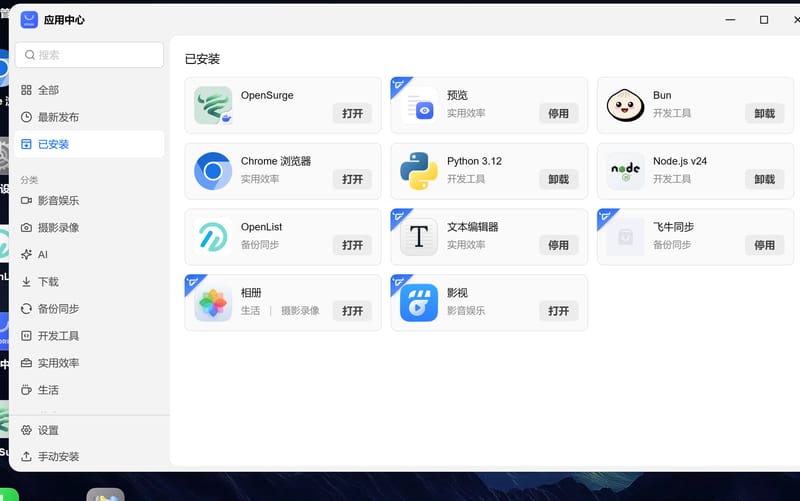Viewport: 800px width, 501px height.
Task: Click the 预览 app icon
Action: pyautogui.click(x=419, y=105)
